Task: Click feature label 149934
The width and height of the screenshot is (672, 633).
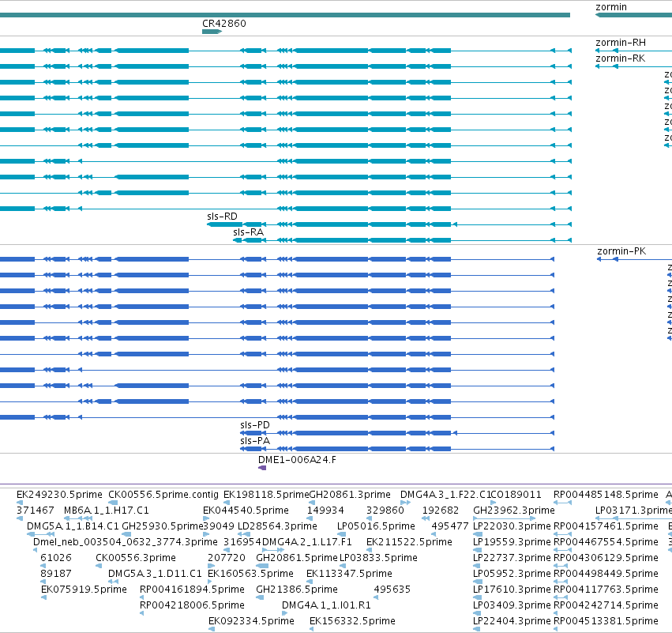Action: point(325,511)
